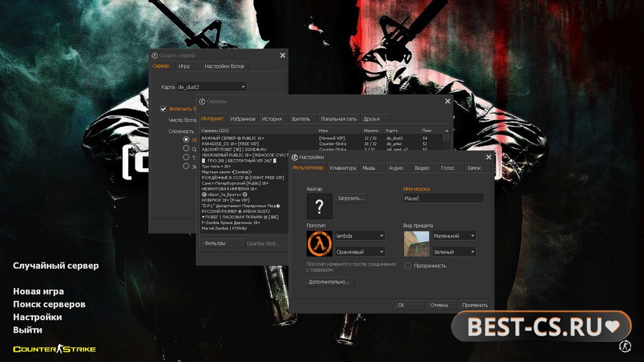Toggle the Прозрачность checkbox
The width and height of the screenshot is (644, 362).
[408, 266]
